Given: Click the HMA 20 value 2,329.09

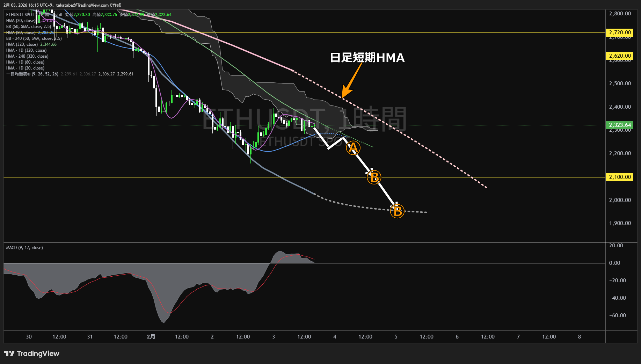Looking at the screenshot, I should click(x=46, y=21).
